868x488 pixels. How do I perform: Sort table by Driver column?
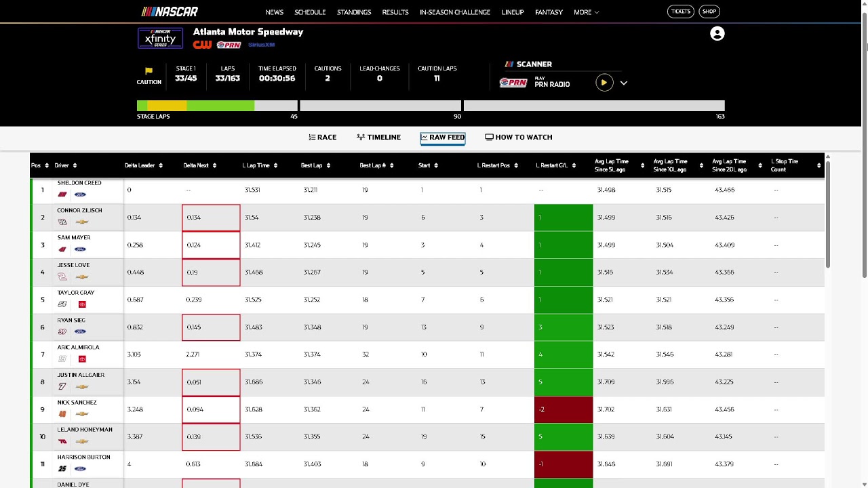click(x=66, y=165)
